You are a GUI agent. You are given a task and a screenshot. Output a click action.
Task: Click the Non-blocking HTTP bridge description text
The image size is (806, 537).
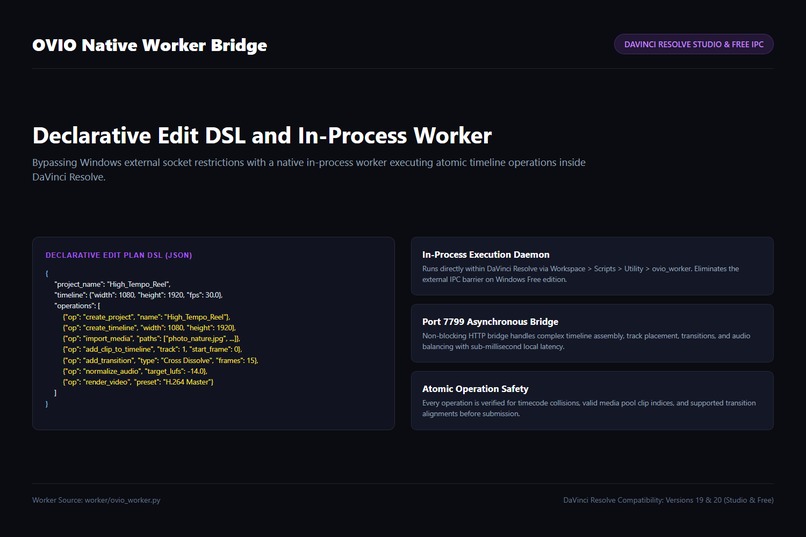(x=587, y=341)
